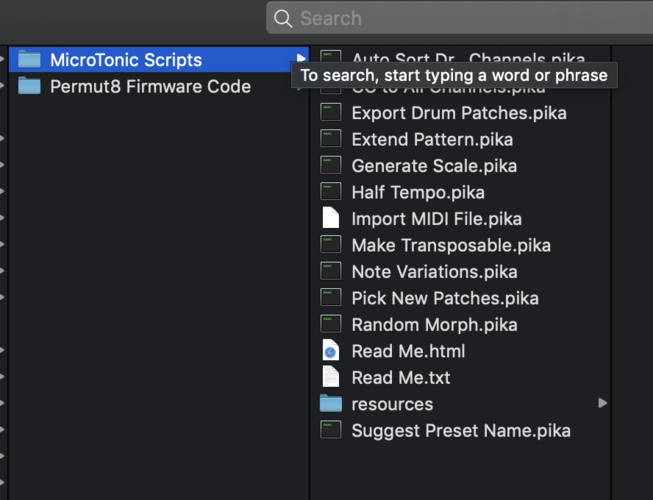Click the Search field
The width and height of the screenshot is (653, 500).
pyautogui.click(x=459, y=18)
